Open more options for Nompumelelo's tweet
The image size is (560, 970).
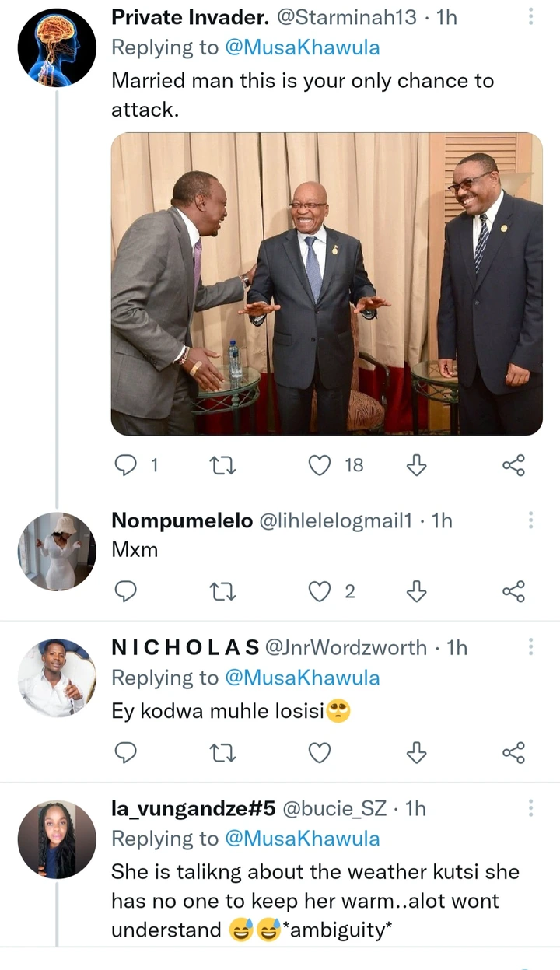(x=530, y=520)
